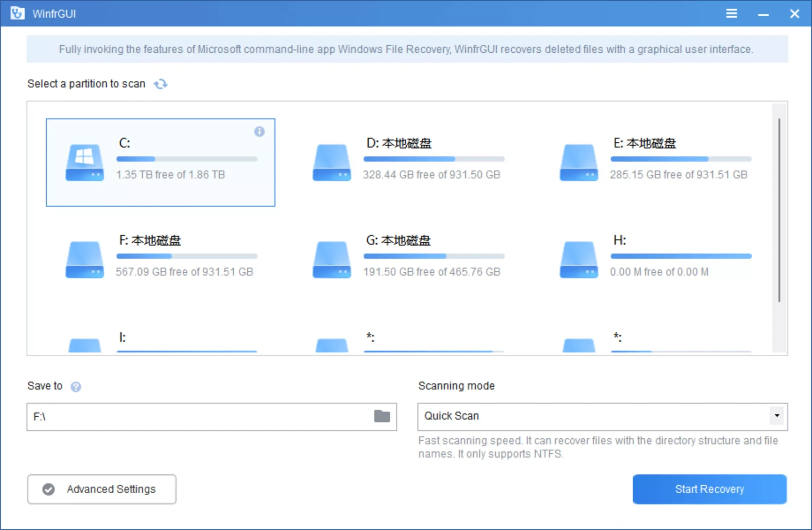Click the Advanced Settings button label

click(x=111, y=489)
